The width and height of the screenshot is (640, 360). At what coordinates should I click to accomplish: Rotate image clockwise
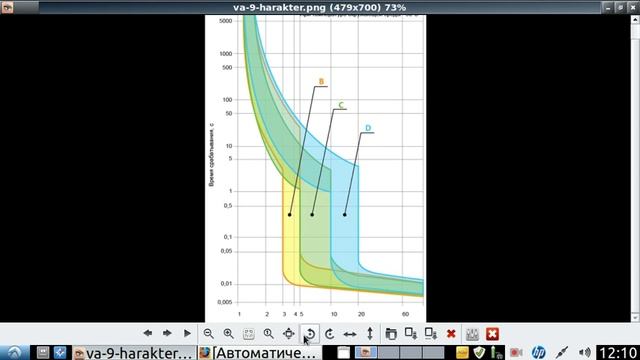[x=330, y=333]
